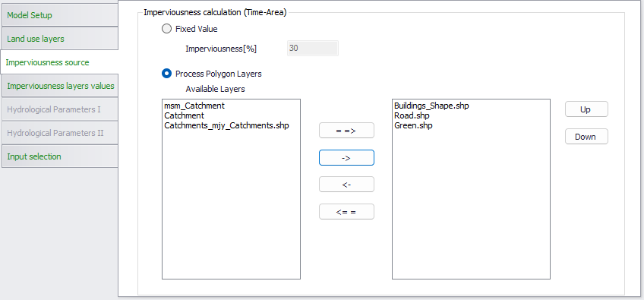Select Green.shp in the selected list
This screenshot has width=644, height=300.
pyautogui.click(x=413, y=126)
